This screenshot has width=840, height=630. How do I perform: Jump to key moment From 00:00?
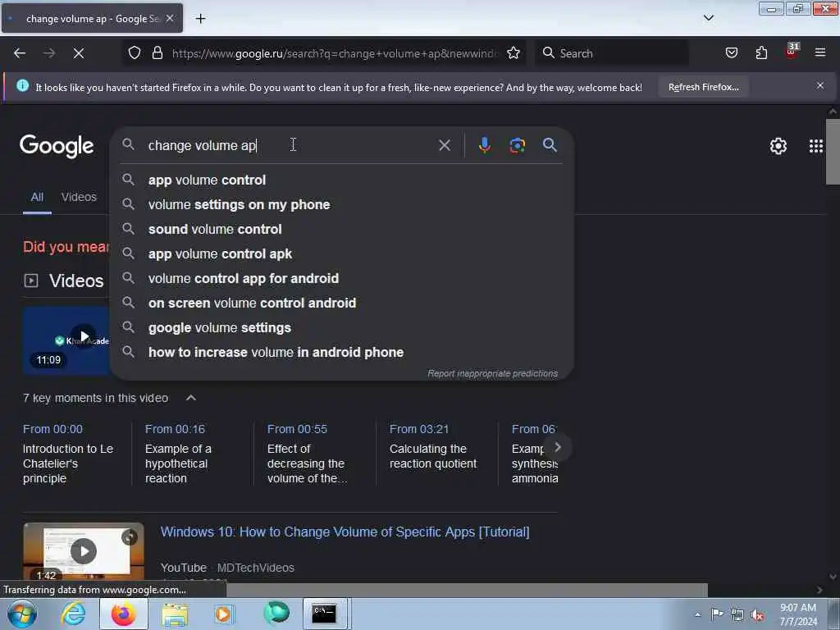pyautogui.click(x=52, y=429)
